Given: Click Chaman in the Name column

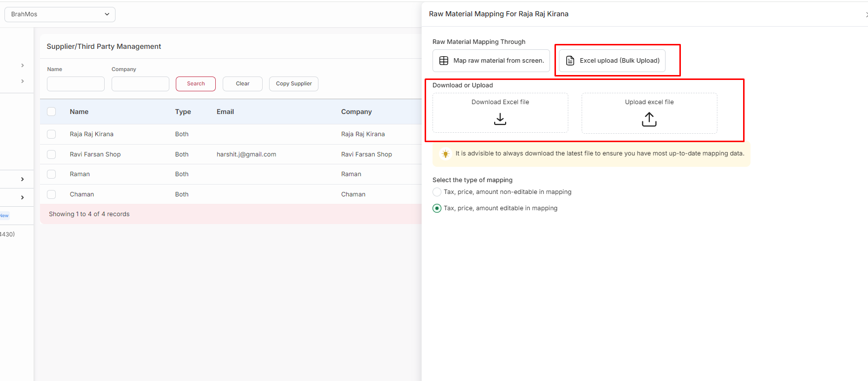Looking at the screenshot, I should click(81, 194).
